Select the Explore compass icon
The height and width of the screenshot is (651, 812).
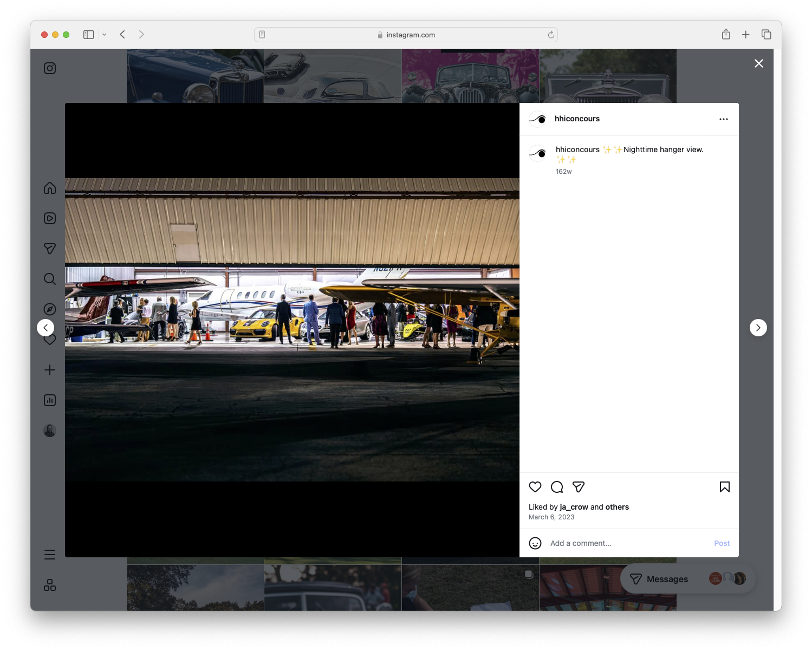pos(49,309)
